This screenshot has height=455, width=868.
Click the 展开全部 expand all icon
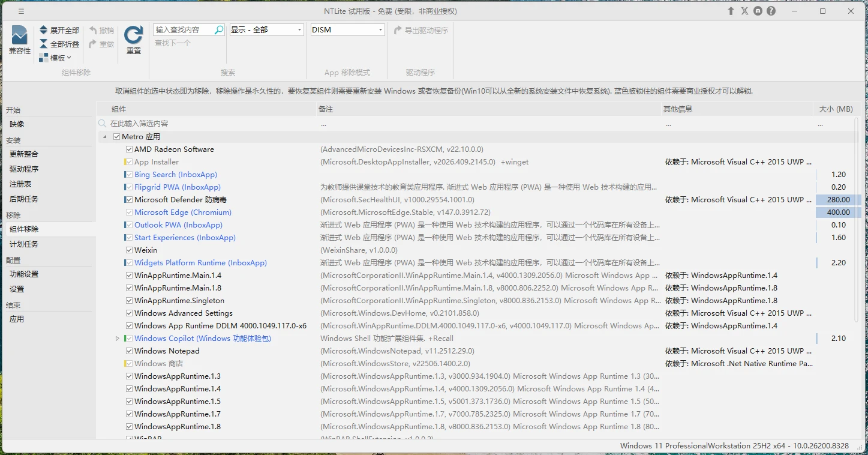(x=44, y=30)
